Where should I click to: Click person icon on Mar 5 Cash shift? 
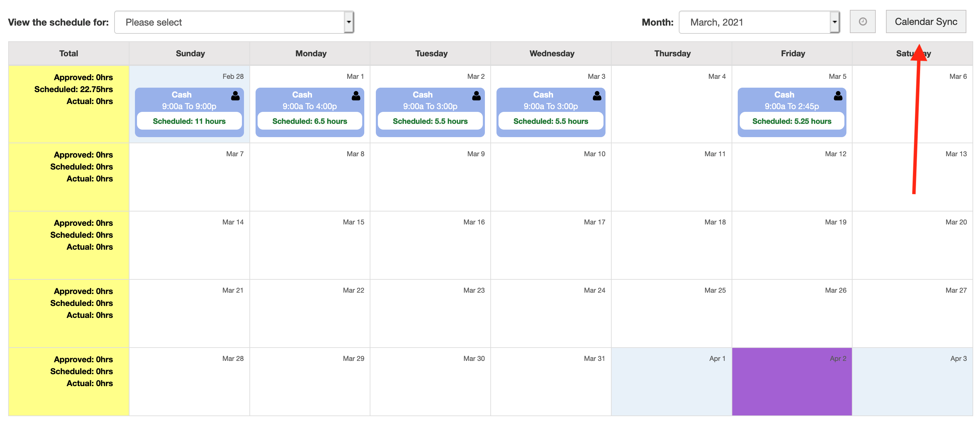pyautogui.click(x=838, y=96)
